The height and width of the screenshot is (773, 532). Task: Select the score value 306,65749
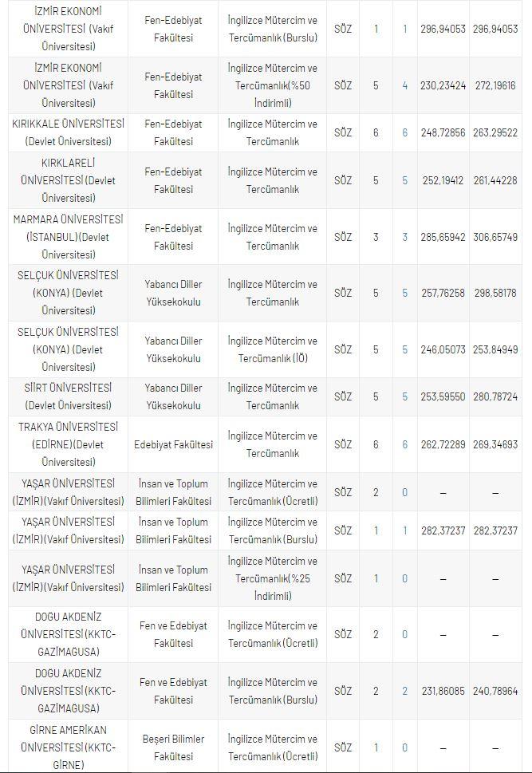pos(495,237)
